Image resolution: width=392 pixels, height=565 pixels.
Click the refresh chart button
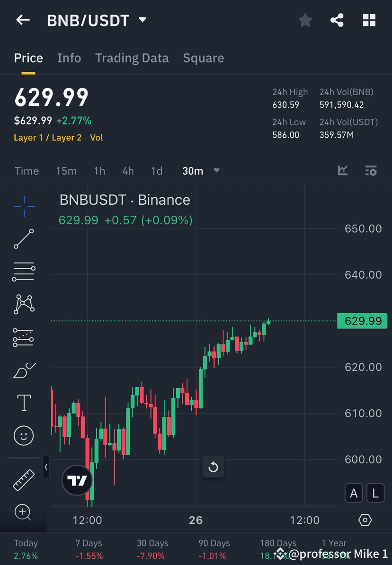click(213, 467)
